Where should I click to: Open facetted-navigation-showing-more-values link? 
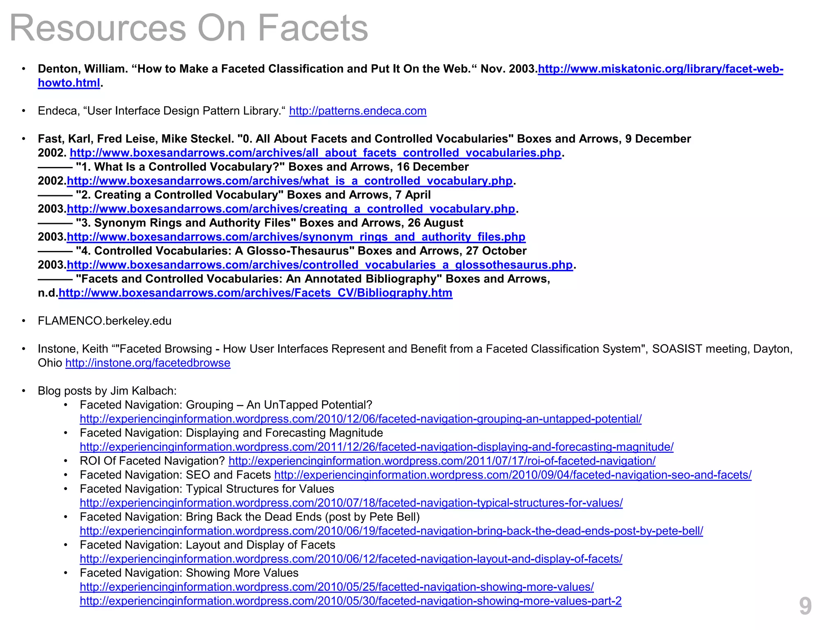(x=337, y=587)
